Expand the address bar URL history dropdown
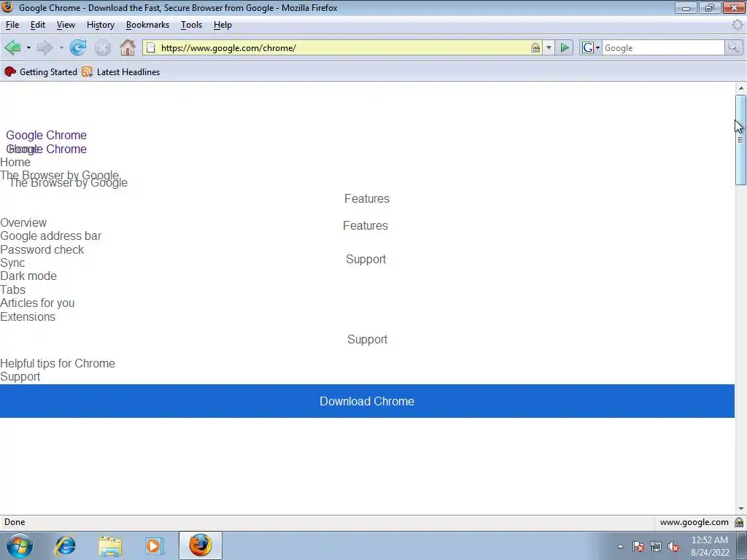This screenshot has height=560, width=747. (549, 47)
